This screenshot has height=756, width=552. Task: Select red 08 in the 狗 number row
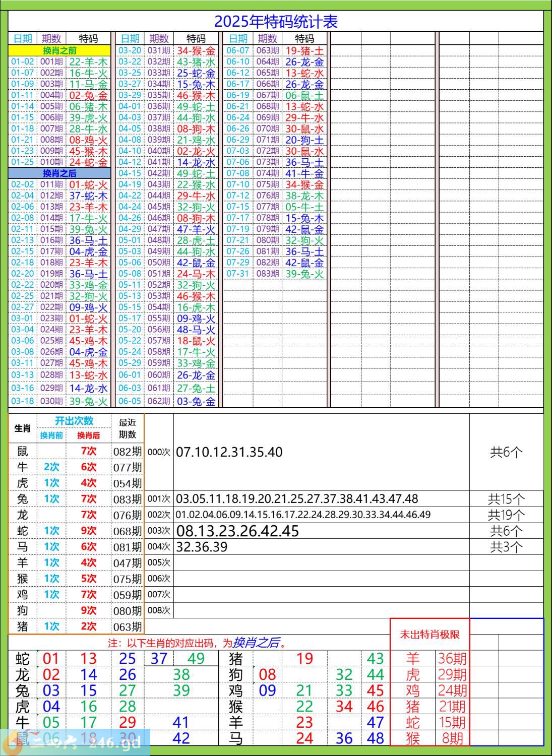(267, 674)
